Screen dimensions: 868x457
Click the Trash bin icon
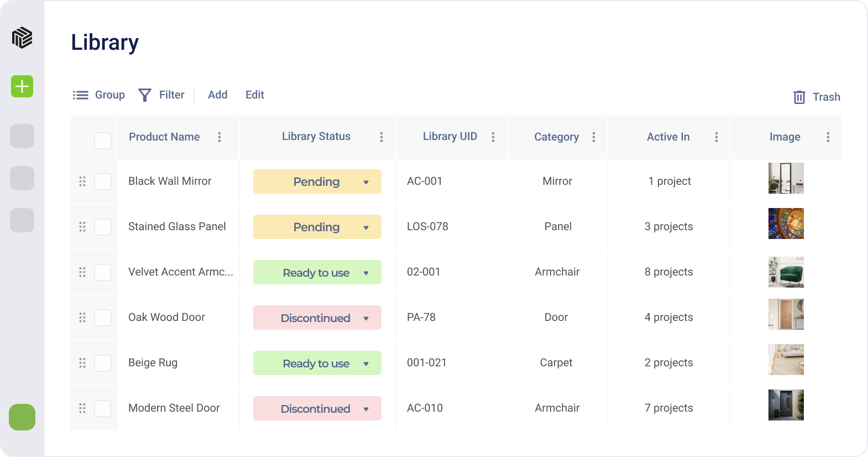pyautogui.click(x=799, y=97)
